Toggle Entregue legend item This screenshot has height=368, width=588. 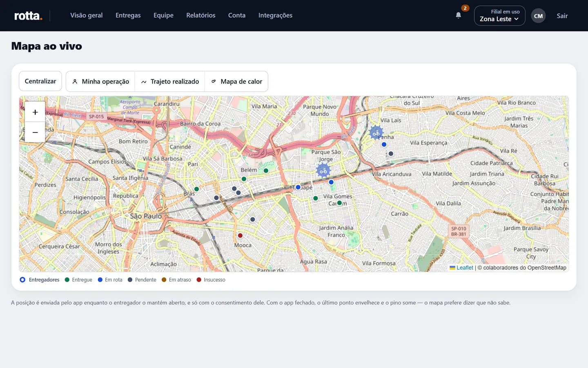(78, 280)
